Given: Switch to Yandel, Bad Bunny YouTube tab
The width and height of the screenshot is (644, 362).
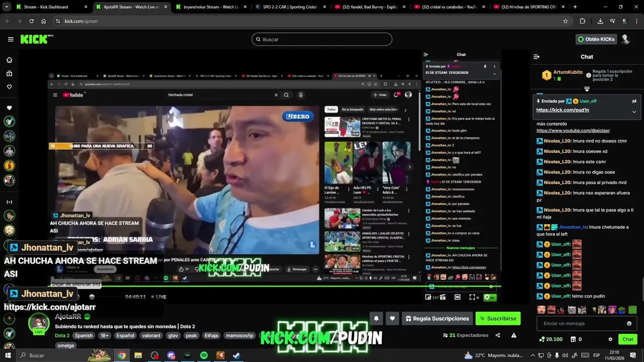Looking at the screenshot, I should [370, 7].
